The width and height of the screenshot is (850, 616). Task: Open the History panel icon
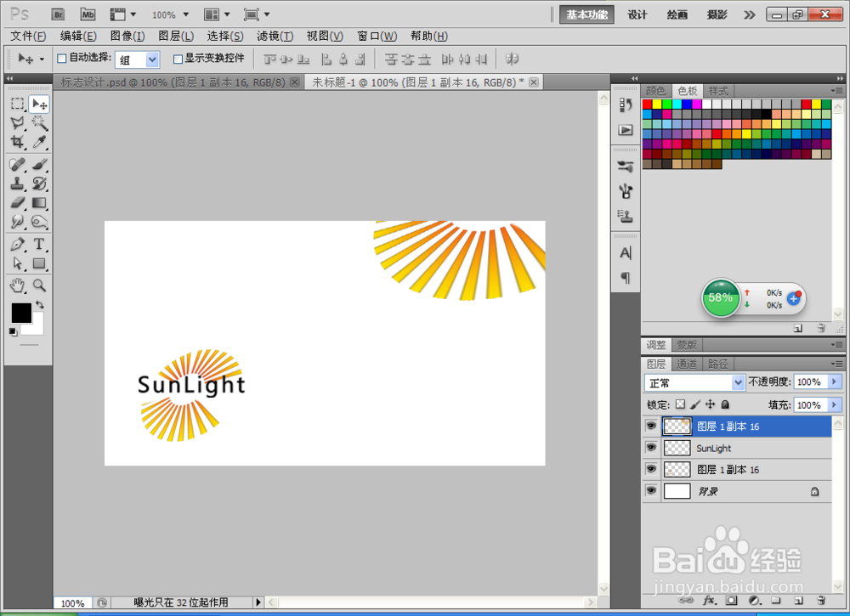pyautogui.click(x=626, y=105)
